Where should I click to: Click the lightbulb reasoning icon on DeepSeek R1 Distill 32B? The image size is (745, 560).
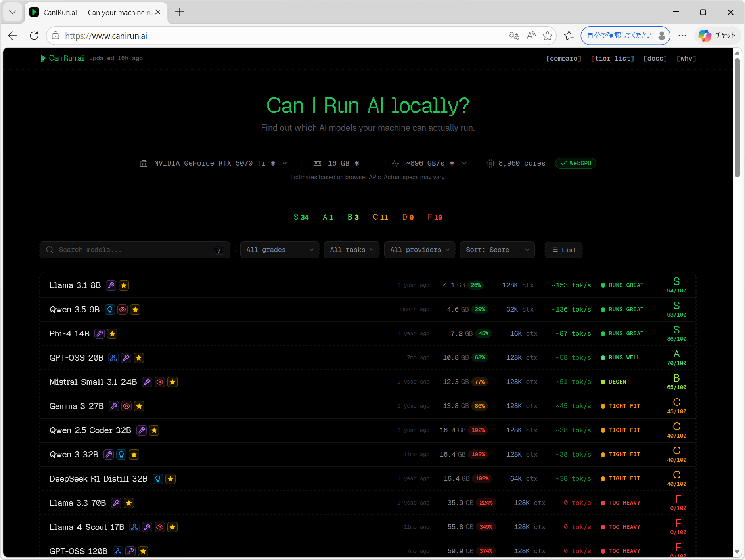click(x=158, y=479)
